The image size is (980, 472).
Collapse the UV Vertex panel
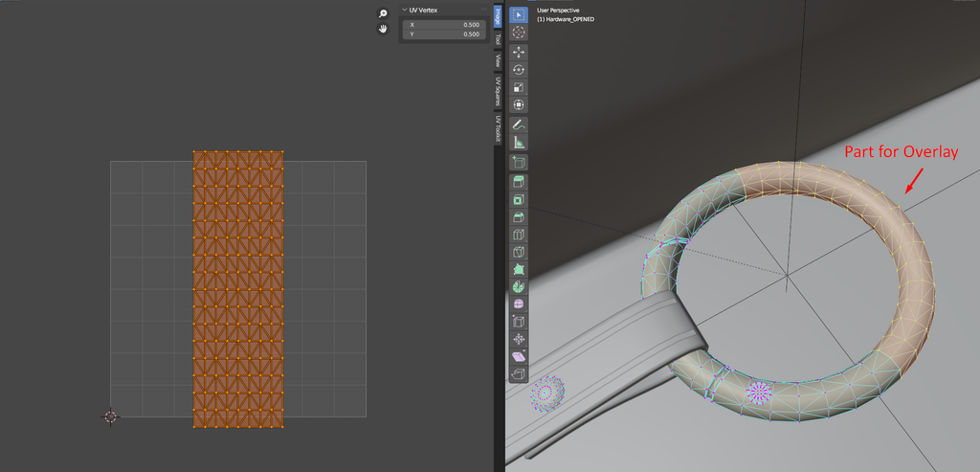[x=403, y=10]
